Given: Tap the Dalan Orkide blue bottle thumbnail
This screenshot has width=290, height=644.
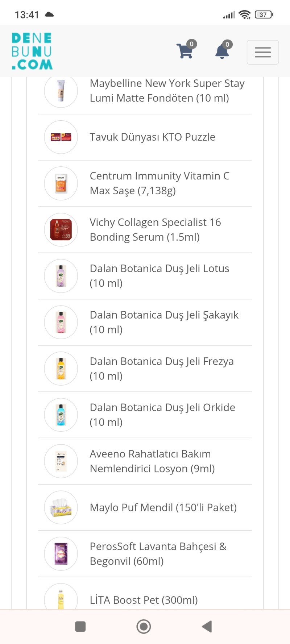Looking at the screenshot, I should tap(61, 415).
